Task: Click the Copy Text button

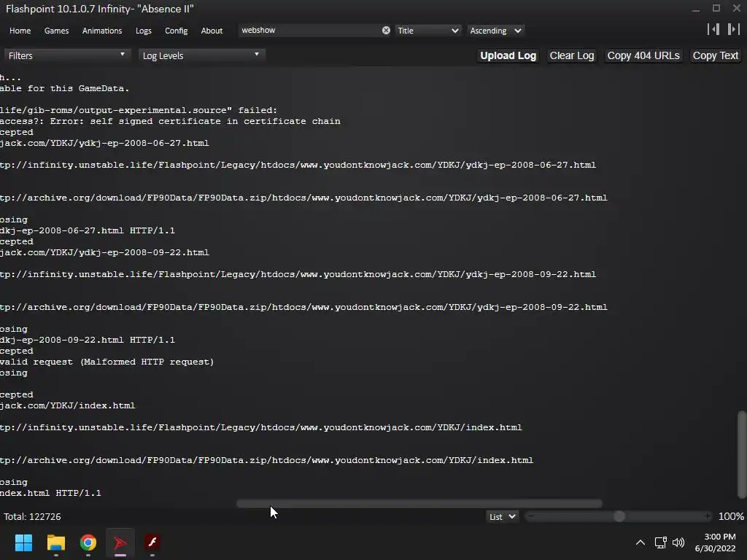Action: pyautogui.click(x=715, y=55)
